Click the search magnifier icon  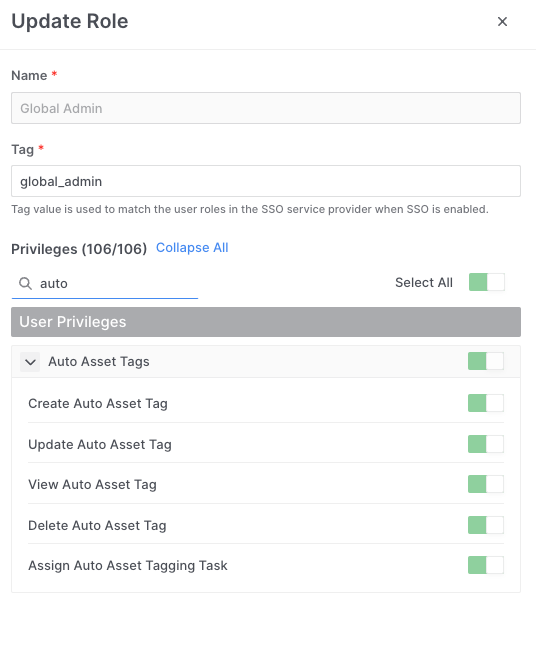click(x=26, y=283)
